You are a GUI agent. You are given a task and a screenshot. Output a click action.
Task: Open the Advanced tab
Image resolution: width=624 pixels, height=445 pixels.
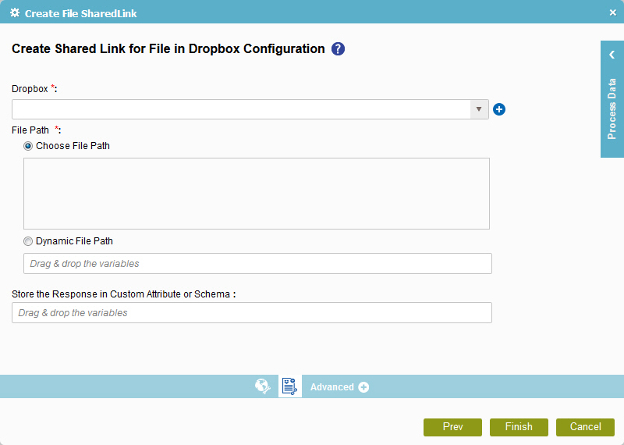(x=332, y=387)
